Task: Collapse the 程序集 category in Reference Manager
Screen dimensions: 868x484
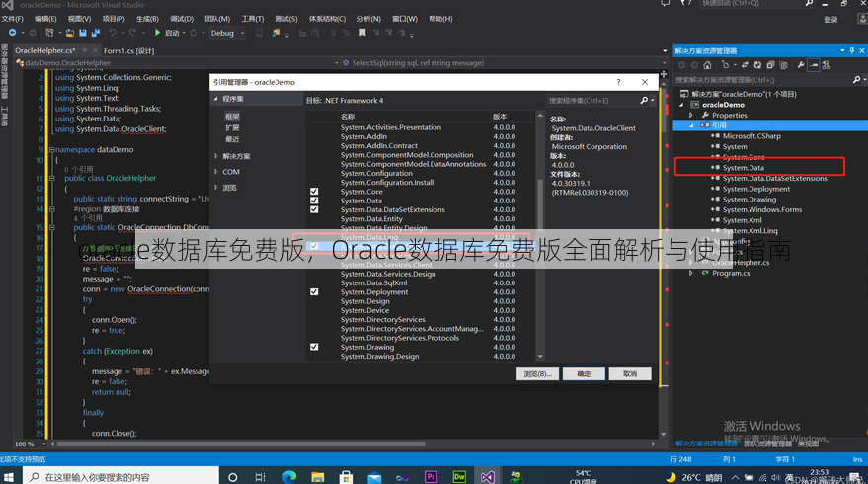Action: (x=216, y=99)
